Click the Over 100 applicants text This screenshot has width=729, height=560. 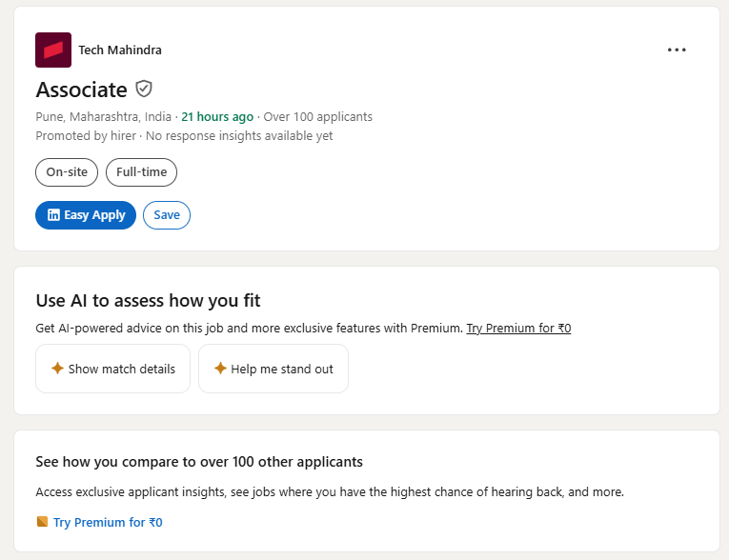(x=317, y=117)
